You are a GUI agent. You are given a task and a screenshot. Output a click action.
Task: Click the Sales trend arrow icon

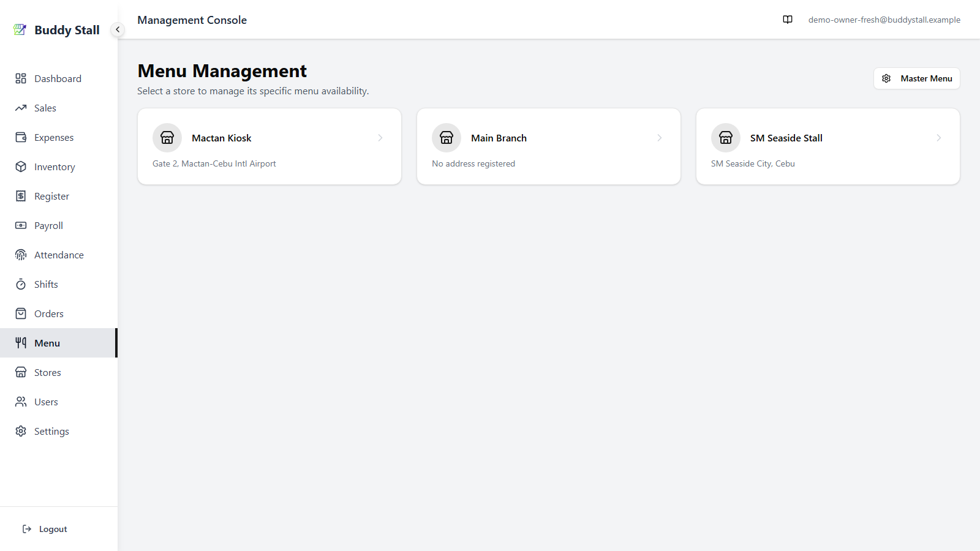tap(21, 108)
